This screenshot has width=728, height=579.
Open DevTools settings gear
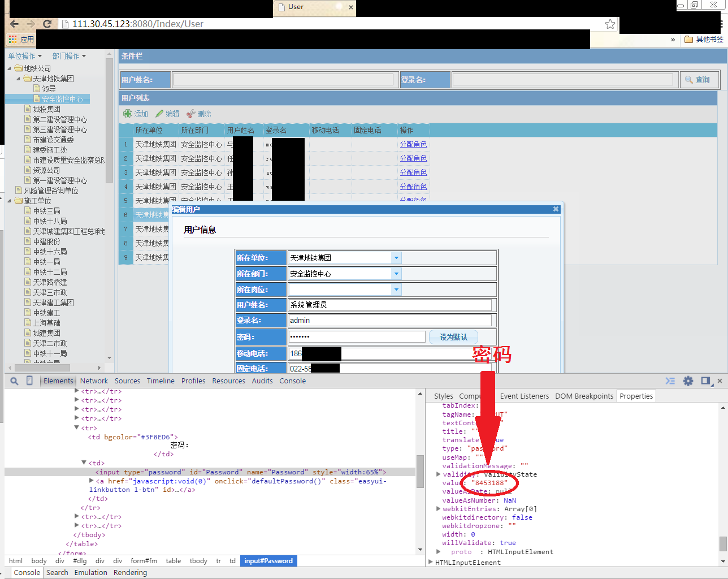[688, 381]
